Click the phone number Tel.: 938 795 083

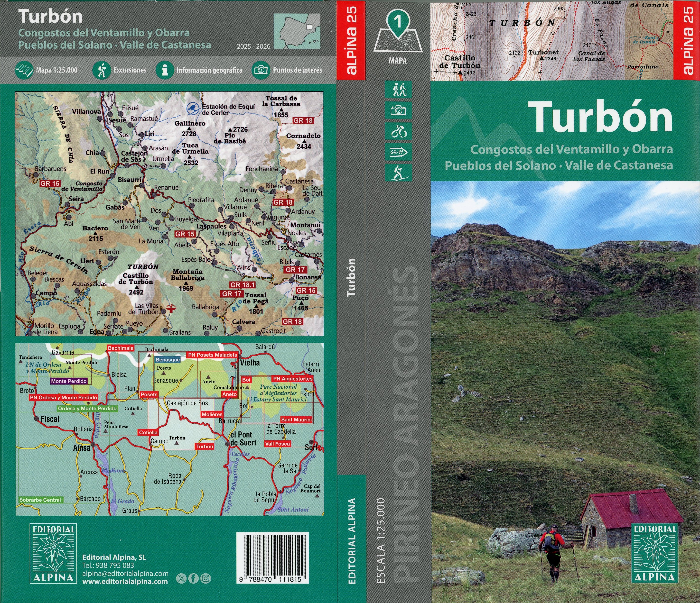(108, 565)
